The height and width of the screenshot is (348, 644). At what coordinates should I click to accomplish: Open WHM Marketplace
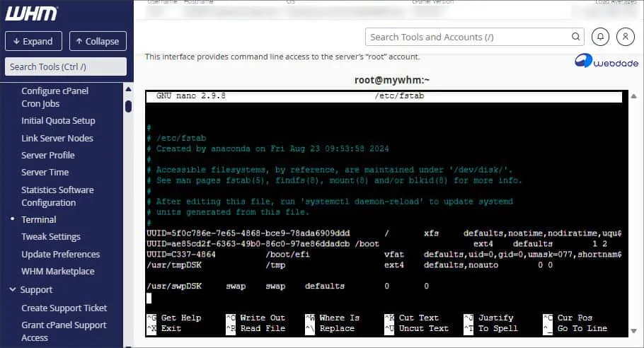point(57,271)
